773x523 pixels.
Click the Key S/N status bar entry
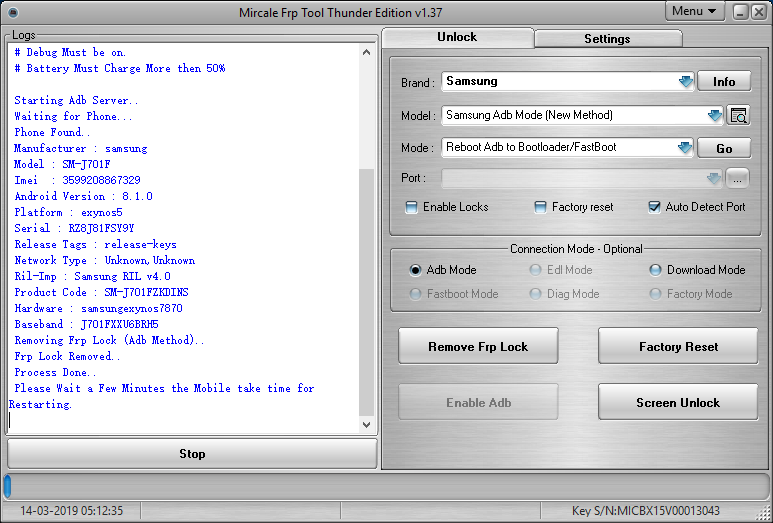[x=646, y=511]
